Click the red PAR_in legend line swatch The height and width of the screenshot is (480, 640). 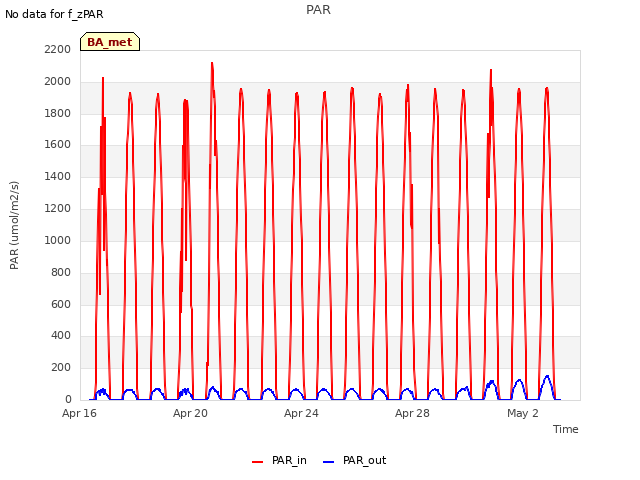pos(258,462)
